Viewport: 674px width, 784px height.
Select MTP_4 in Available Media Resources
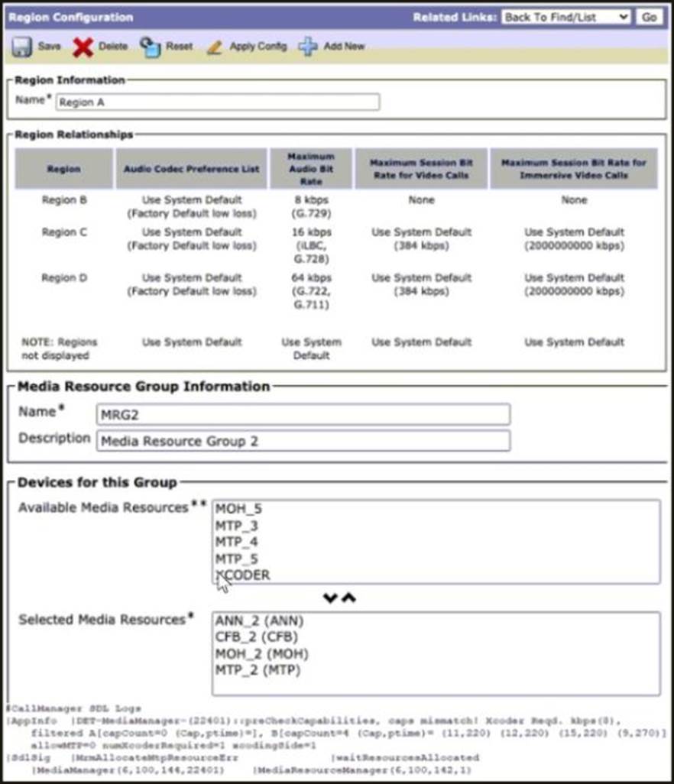(x=236, y=542)
